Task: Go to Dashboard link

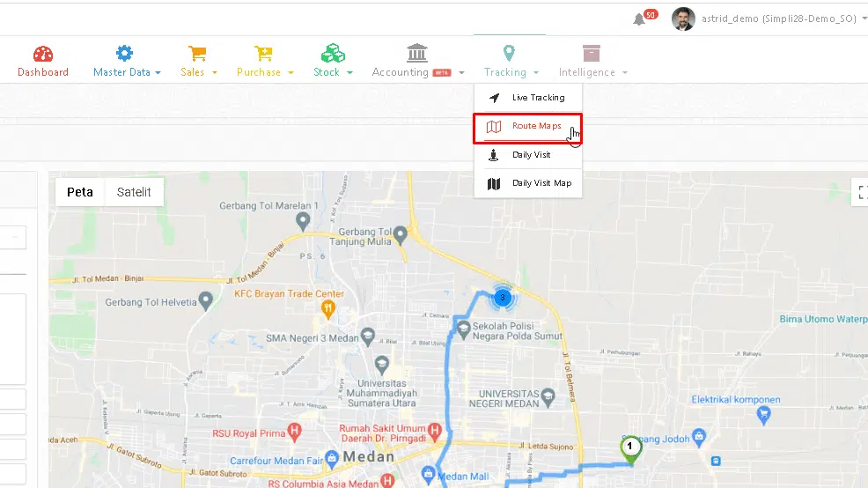Action: pyautogui.click(x=43, y=72)
